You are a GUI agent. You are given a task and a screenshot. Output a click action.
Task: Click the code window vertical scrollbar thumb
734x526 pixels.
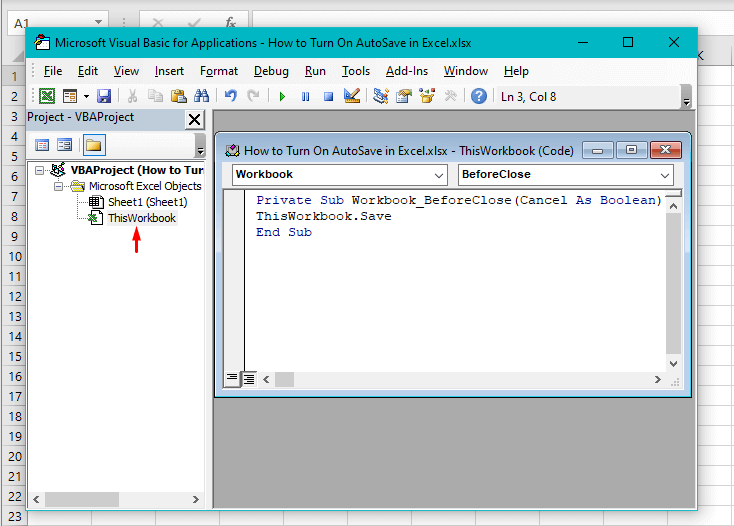coord(673,284)
